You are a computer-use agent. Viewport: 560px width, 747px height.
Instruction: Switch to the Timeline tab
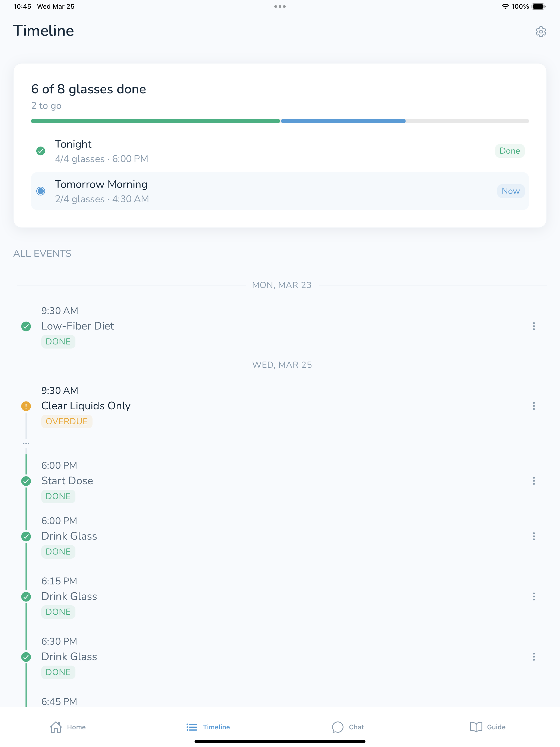(x=208, y=727)
